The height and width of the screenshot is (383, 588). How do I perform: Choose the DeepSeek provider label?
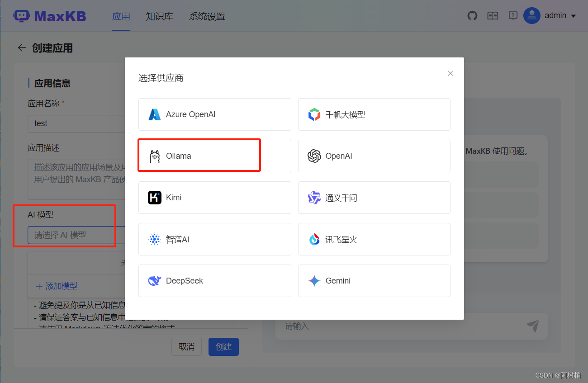point(185,281)
